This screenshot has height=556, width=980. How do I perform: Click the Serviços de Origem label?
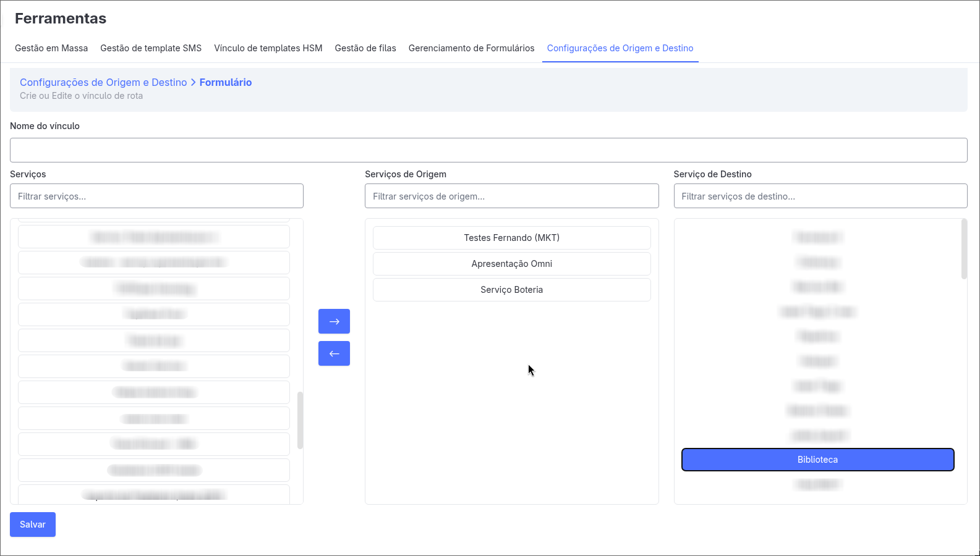pyautogui.click(x=406, y=174)
